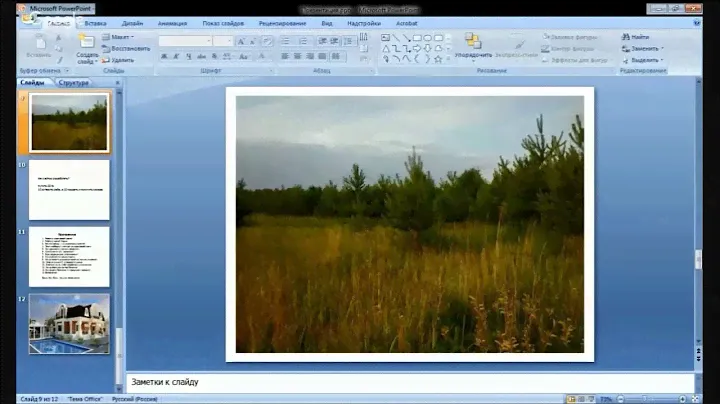Image resolution: width=720 pixels, height=404 pixels.
Task: Click the Delete (Удалить) slide button
Action: click(122, 60)
